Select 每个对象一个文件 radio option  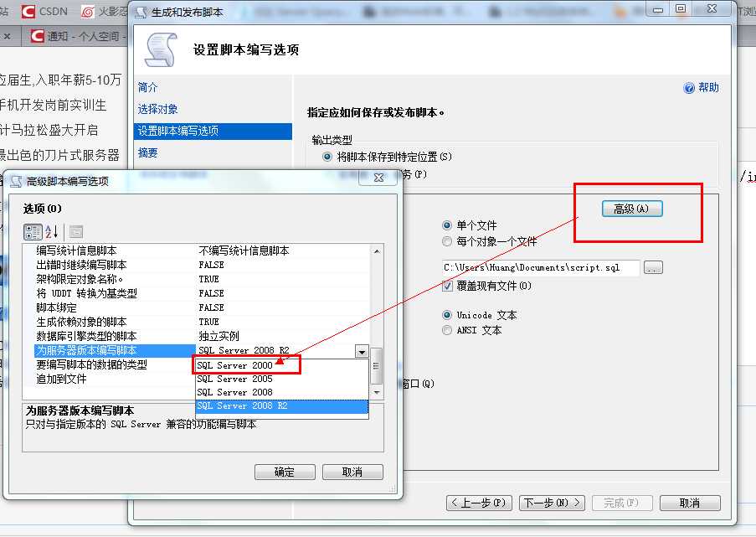coord(447,241)
